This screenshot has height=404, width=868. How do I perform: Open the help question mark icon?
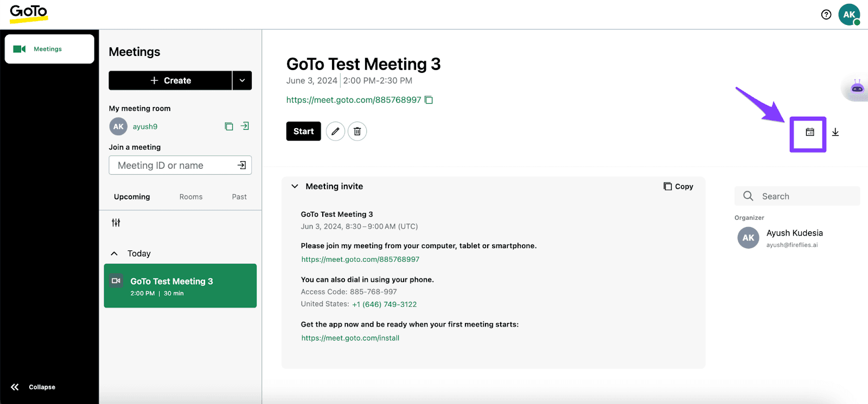(x=826, y=15)
